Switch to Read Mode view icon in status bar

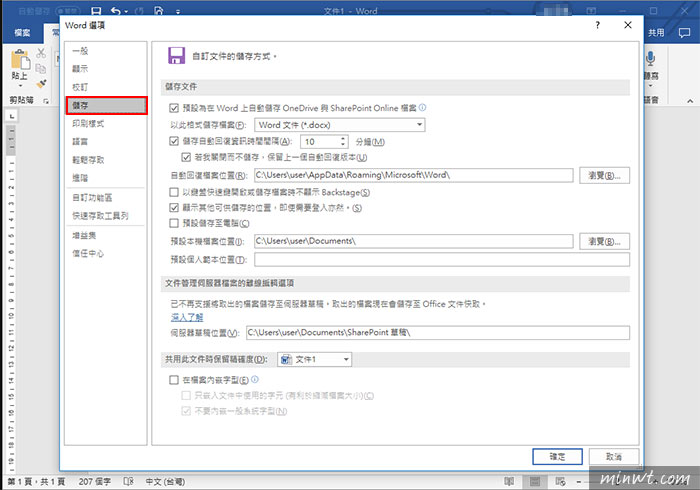pyautogui.click(x=509, y=482)
